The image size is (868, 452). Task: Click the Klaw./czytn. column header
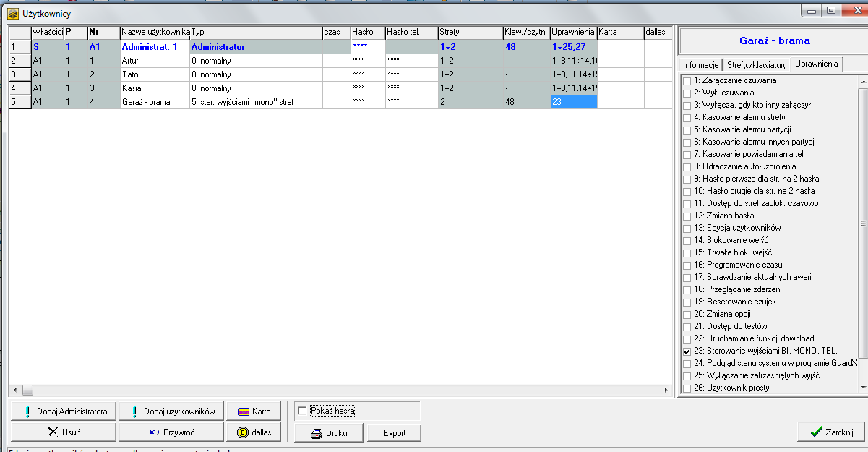[x=526, y=33]
